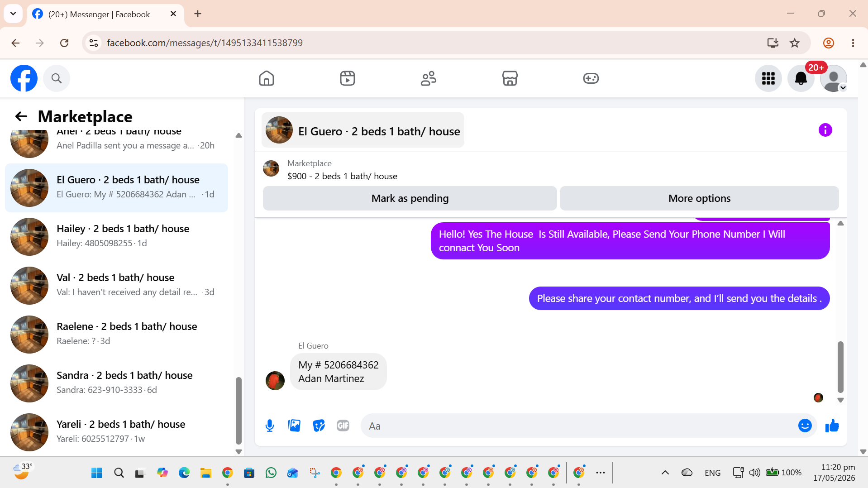Choose a GIF

click(343, 426)
